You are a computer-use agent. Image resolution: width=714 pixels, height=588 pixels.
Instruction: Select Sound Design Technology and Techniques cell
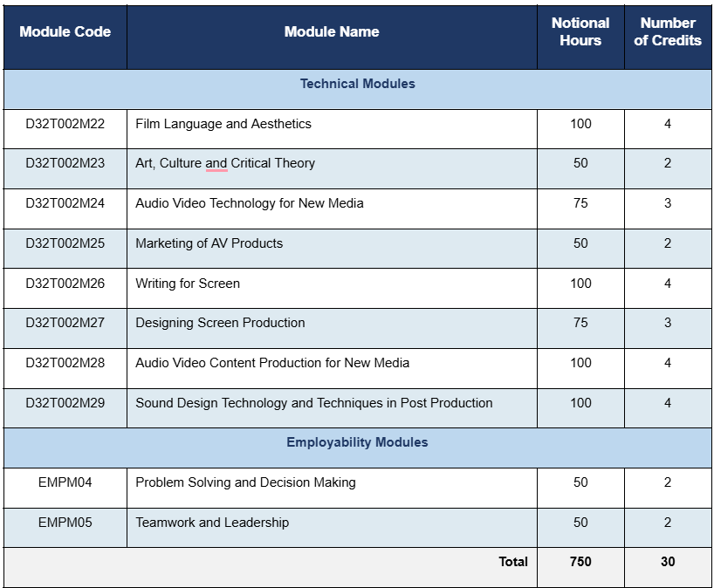click(x=314, y=403)
